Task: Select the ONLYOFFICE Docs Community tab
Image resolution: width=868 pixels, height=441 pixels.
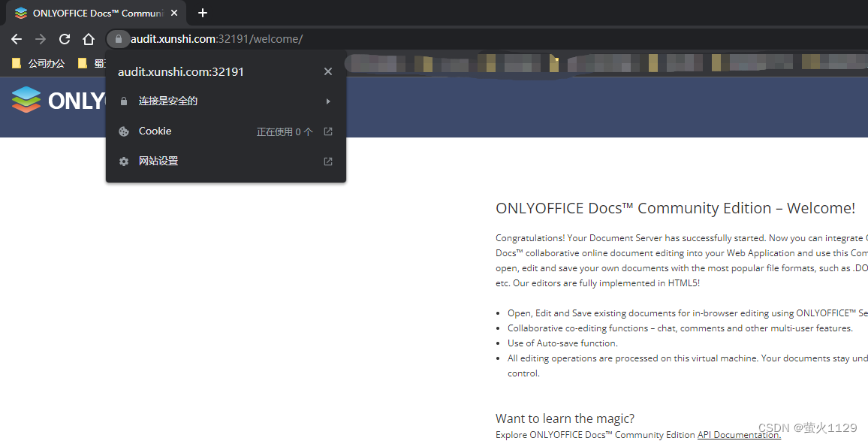Action: [x=96, y=13]
